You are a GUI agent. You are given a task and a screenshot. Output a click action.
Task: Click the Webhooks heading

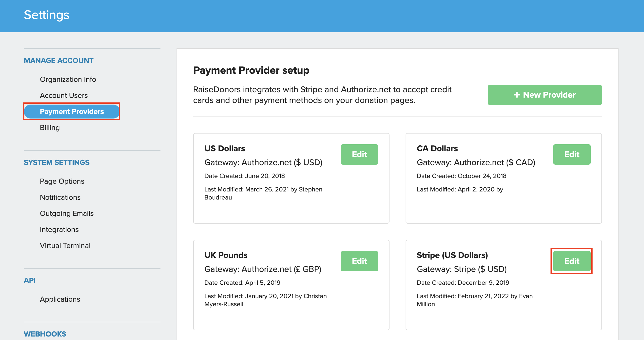pyautogui.click(x=45, y=334)
